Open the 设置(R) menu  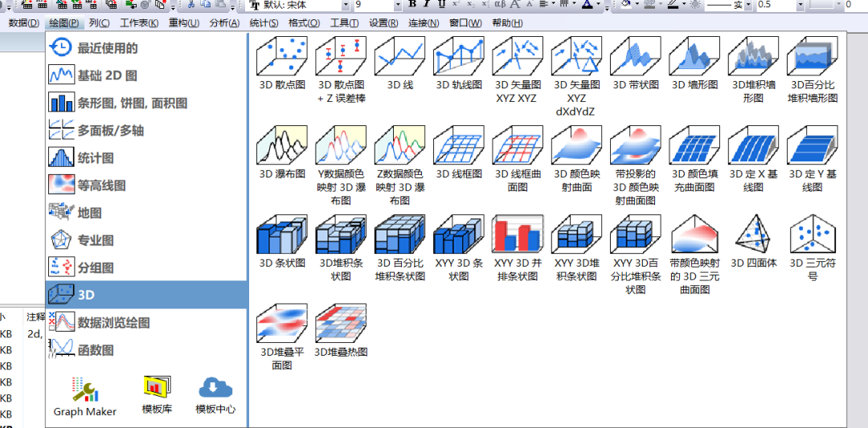click(383, 23)
